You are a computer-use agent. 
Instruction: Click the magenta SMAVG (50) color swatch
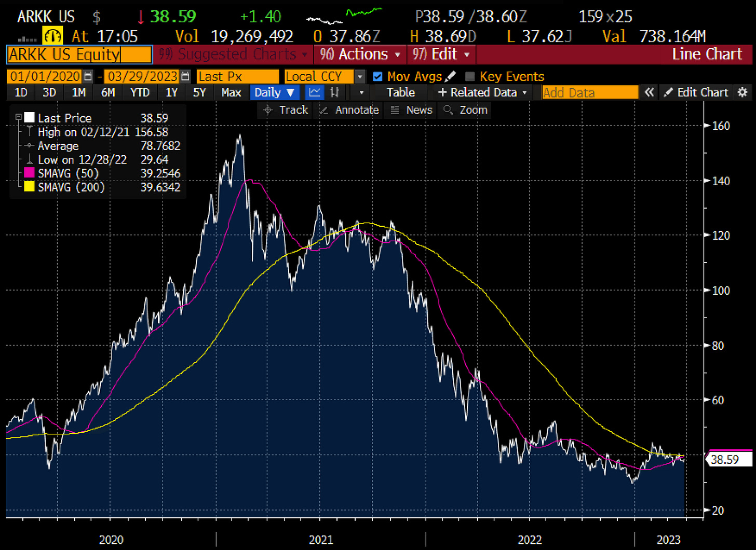tap(30, 173)
